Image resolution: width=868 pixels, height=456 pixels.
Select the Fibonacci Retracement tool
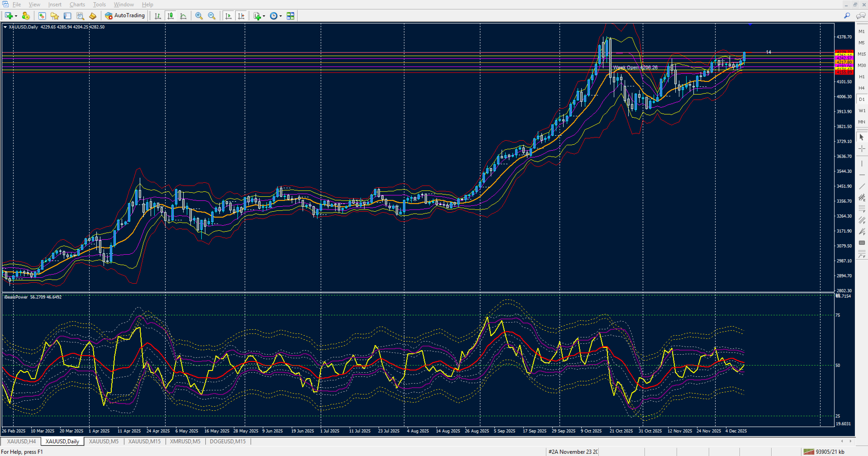pos(862,209)
